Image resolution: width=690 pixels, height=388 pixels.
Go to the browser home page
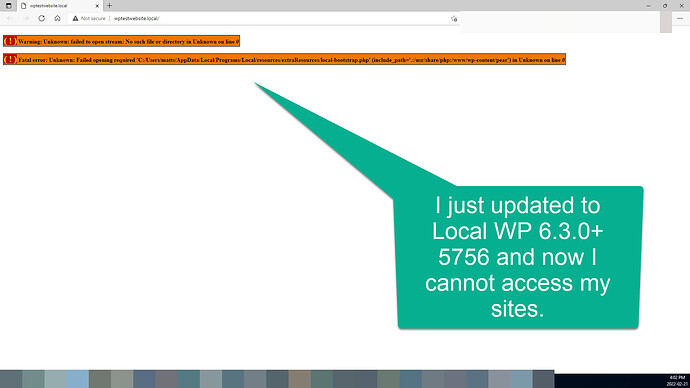click(57, 18)
